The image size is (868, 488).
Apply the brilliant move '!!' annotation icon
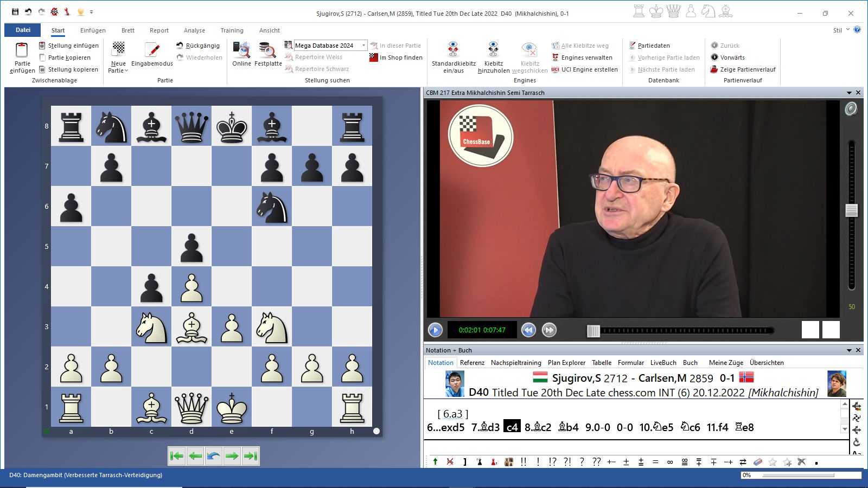click(x=522, y=461)
